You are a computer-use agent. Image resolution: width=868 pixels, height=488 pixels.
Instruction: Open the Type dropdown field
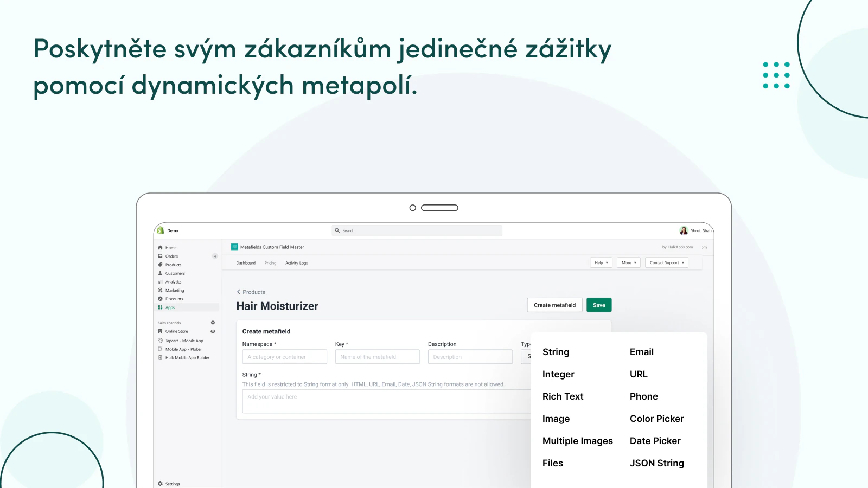click(x=526, y=357)
